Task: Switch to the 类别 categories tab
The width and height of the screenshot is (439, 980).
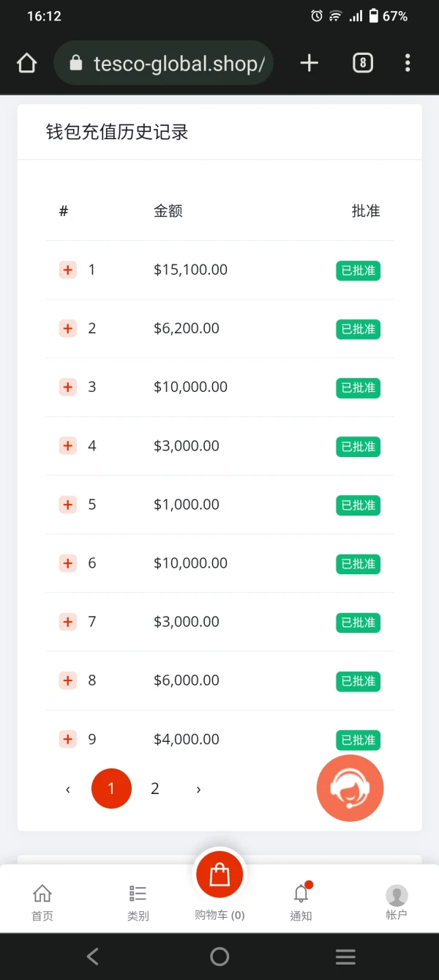Action: coord(138,901)
